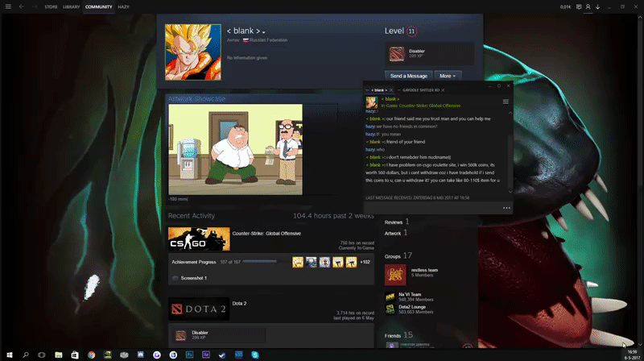644x361 pixels.
Task: Open Windows taskbar search
Action: (x=26, y=355)
